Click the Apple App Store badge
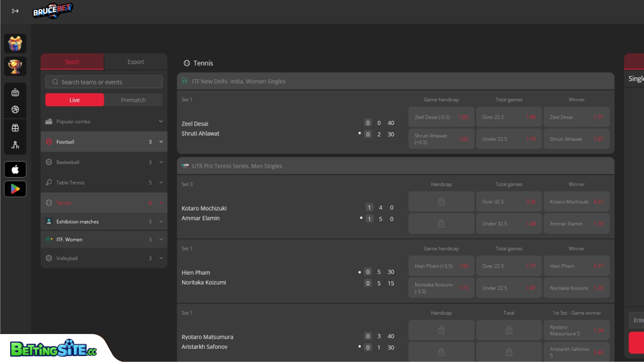 (x=15, y=169)
